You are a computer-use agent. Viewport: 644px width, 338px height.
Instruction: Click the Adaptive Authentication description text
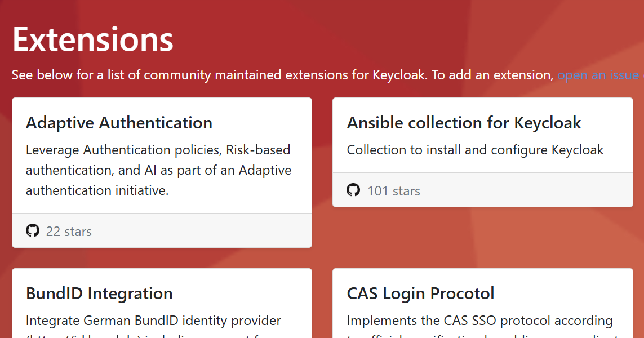coord(158,170)
